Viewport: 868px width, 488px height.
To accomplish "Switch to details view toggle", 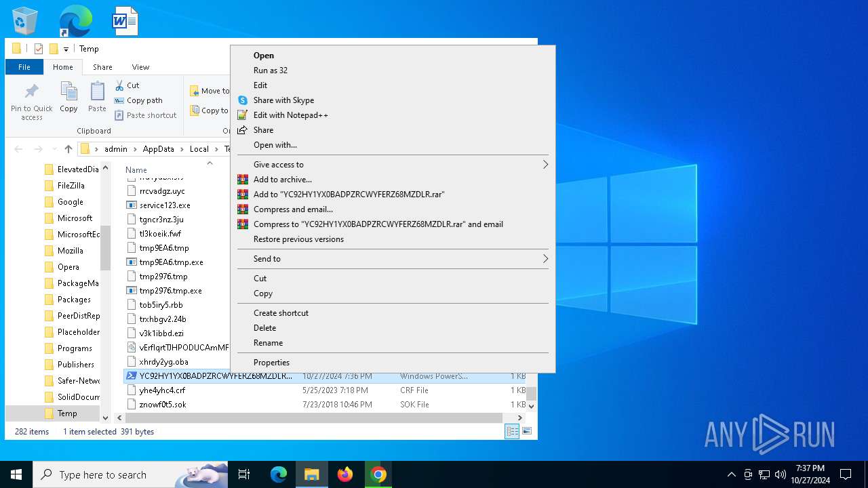I will point(512,431).
